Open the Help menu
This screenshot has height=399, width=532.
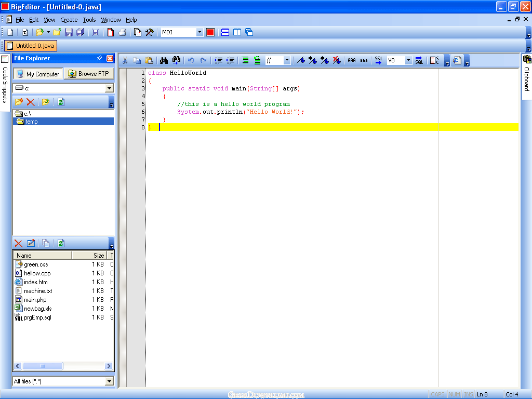(131, 20)
